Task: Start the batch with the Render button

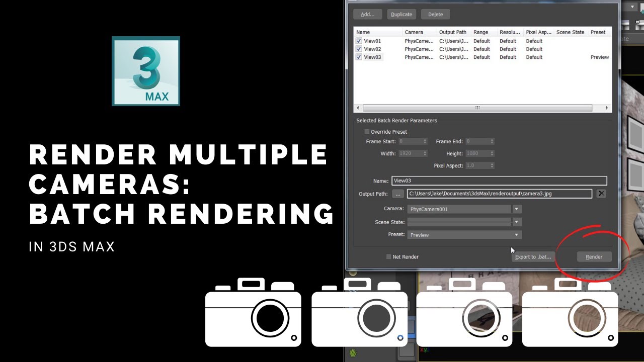Action: coord(594,257)
